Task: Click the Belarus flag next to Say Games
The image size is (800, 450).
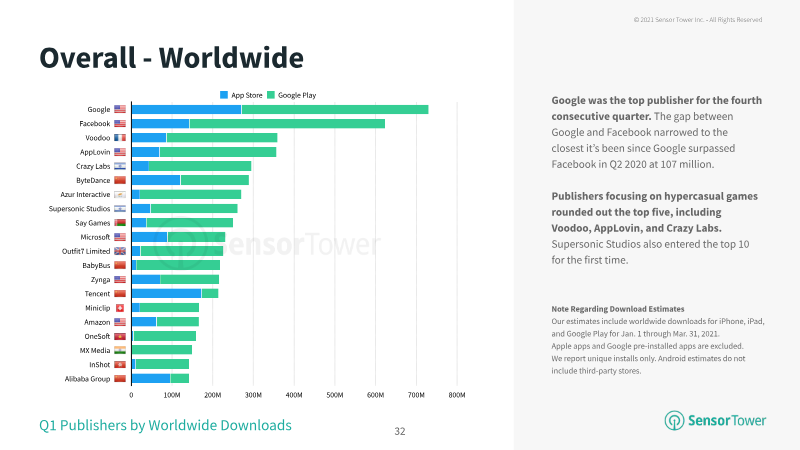Action: click(x=120, y=223)
